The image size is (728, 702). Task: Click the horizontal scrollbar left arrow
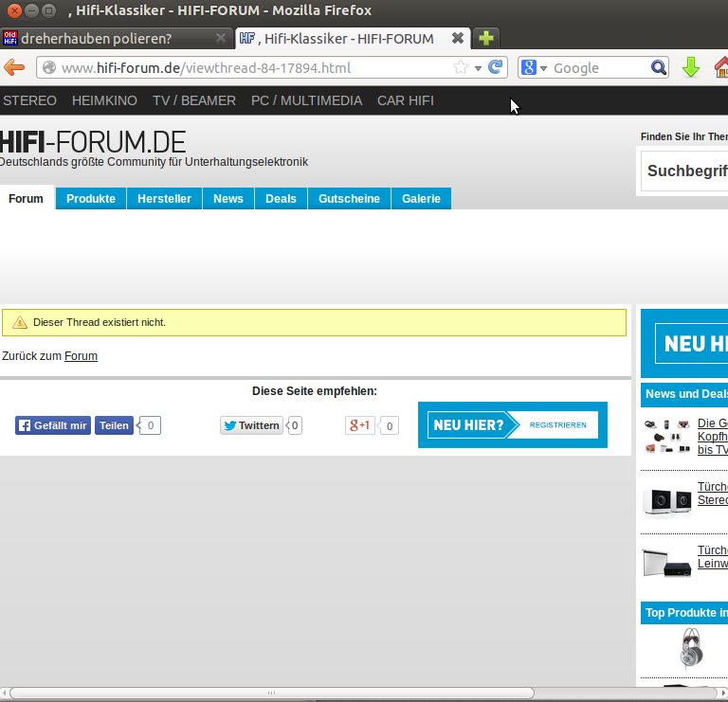pos(4,693)
